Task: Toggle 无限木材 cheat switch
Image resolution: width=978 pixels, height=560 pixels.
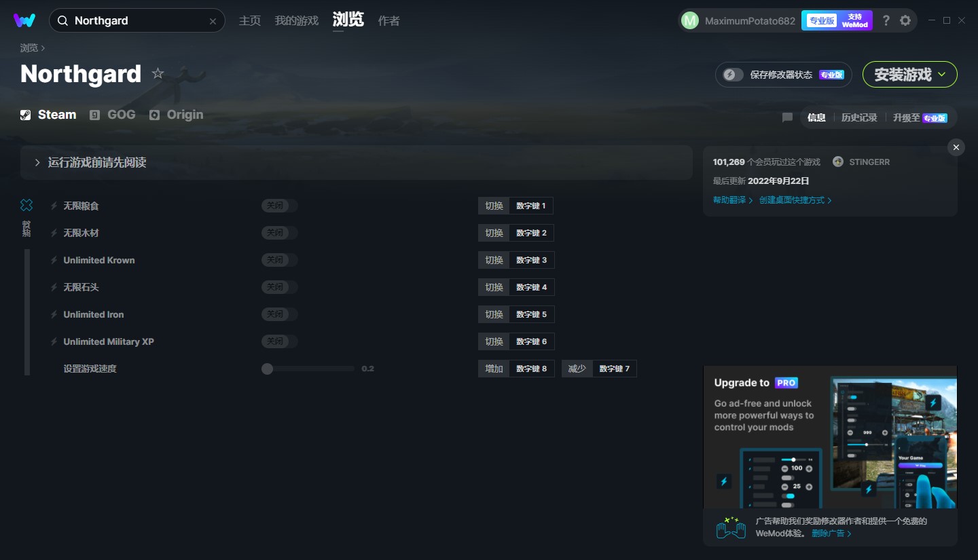Action: tap(279, 233)
